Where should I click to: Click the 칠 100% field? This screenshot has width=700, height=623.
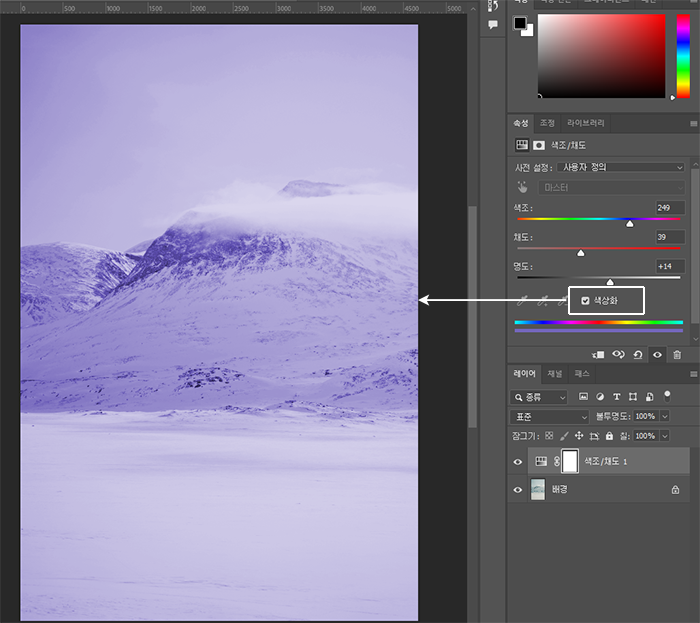pyautogui.click(x=646, y=436)
